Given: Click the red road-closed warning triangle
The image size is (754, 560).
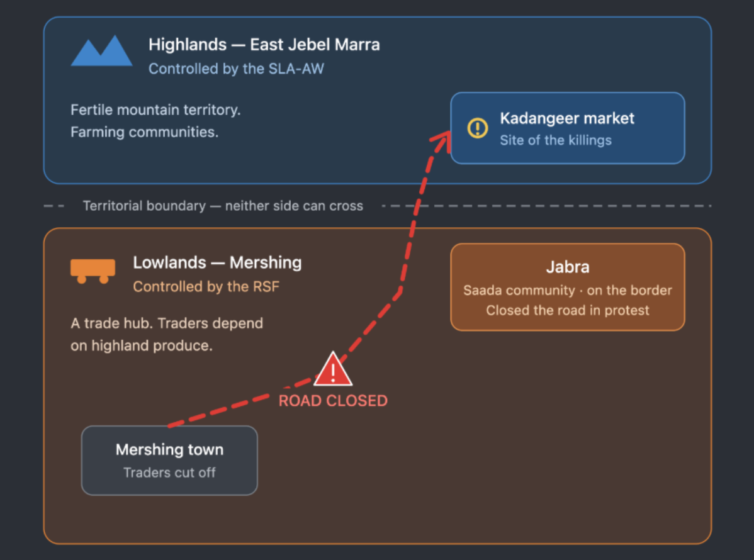Looking at the screenshot, I should coord(333,369).
